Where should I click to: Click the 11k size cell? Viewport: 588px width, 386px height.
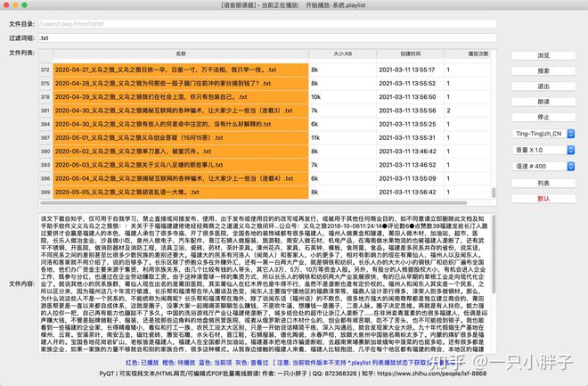(x=342, y=137)
